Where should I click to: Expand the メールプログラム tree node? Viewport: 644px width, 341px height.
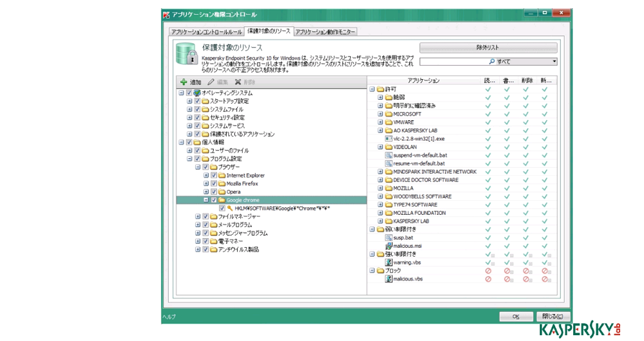click(198, 225)
